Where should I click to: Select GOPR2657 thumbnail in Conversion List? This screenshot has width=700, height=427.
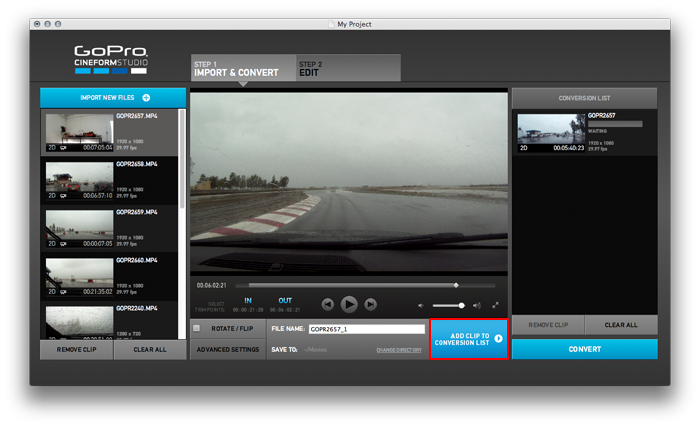pyautogui.click(x=551, y=133)
